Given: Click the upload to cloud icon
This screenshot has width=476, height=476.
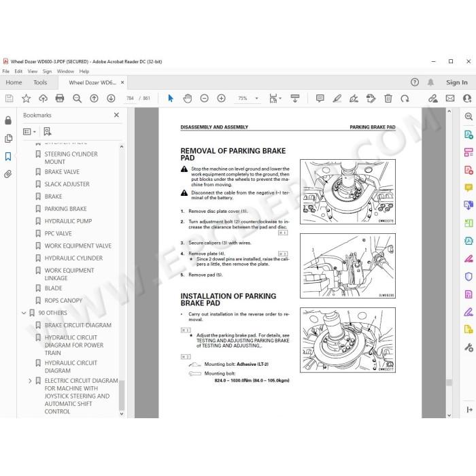Looking at the screenshot, I should point(43,99).
